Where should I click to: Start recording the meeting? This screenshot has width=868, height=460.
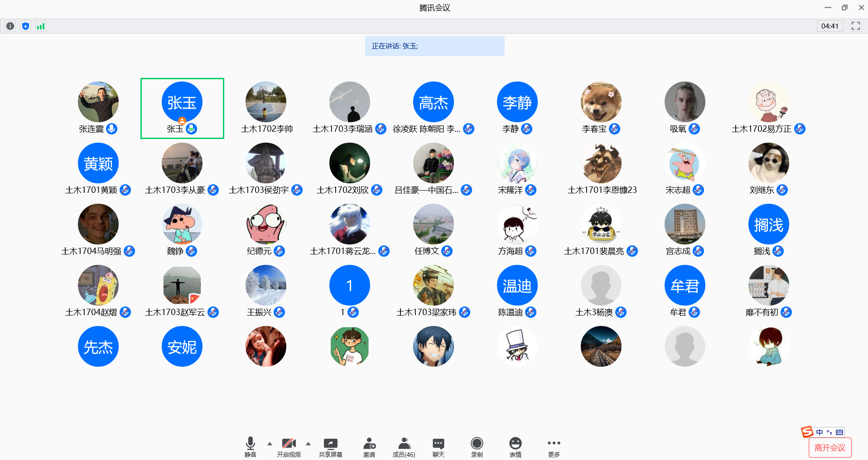477,446
